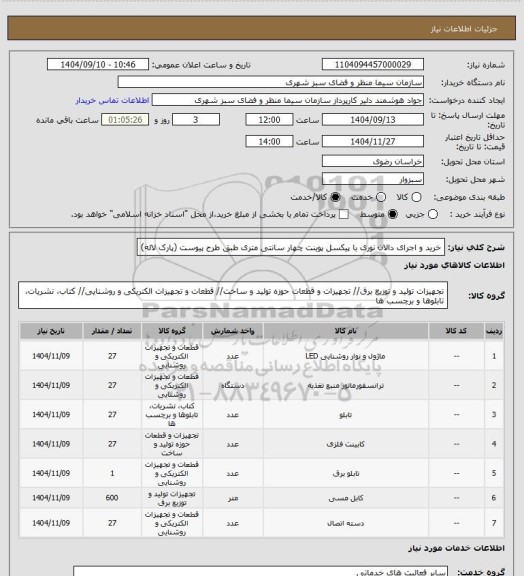The image size is (524, 576).
Task: Click the buyer organization name field
Action: click(x=270, y=82)
